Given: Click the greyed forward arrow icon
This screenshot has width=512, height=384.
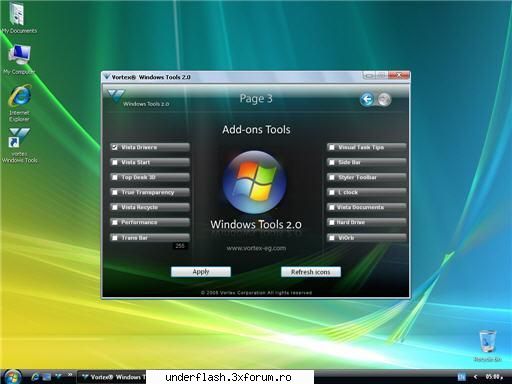Looking at the screenshot, I should coord(384,99).
